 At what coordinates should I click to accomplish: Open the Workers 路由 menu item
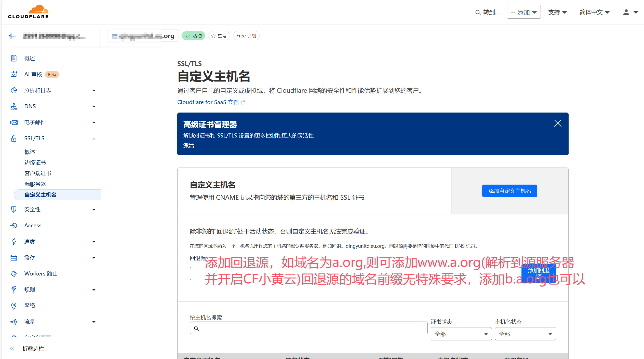click(x=41, y=274)
